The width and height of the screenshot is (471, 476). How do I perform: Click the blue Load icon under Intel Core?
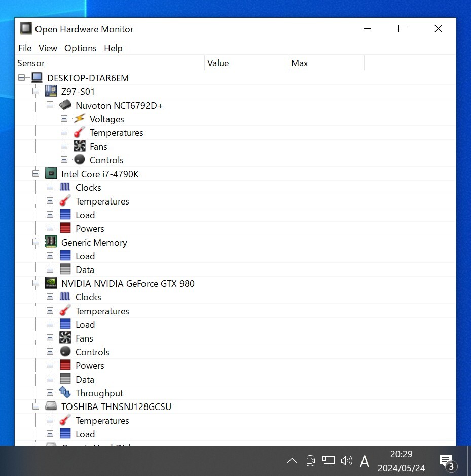[x=65, y=214]
